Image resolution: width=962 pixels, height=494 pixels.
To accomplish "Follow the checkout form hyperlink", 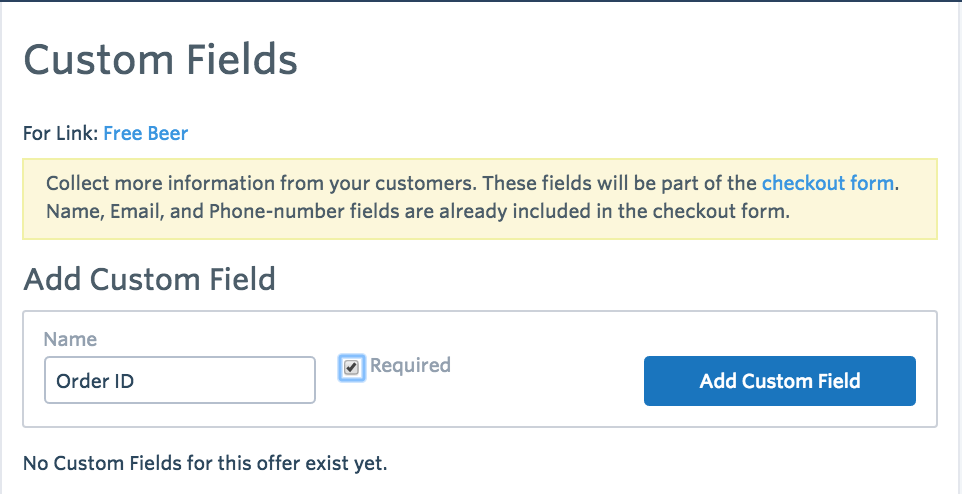I will [829, 184].
